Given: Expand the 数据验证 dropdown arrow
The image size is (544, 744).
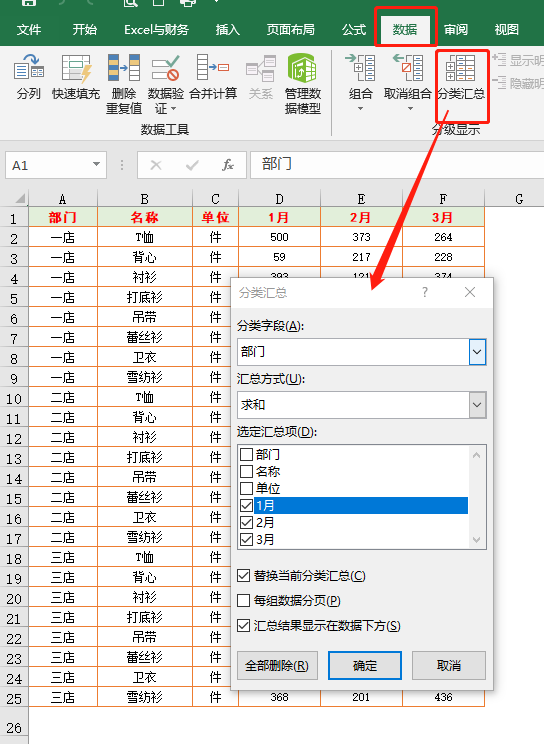Looking at the screenshot, I should [x=173, y=109].
